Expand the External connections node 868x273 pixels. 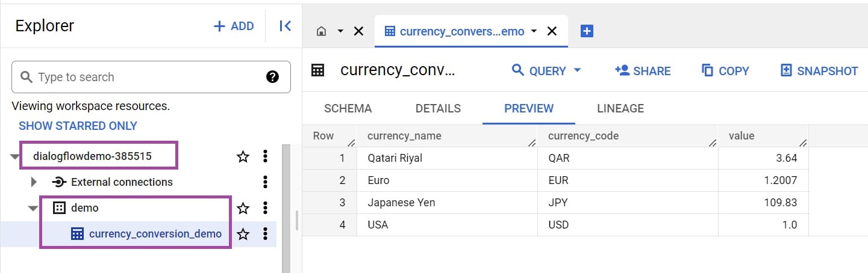pyautogui.click(x=34, y=182)
